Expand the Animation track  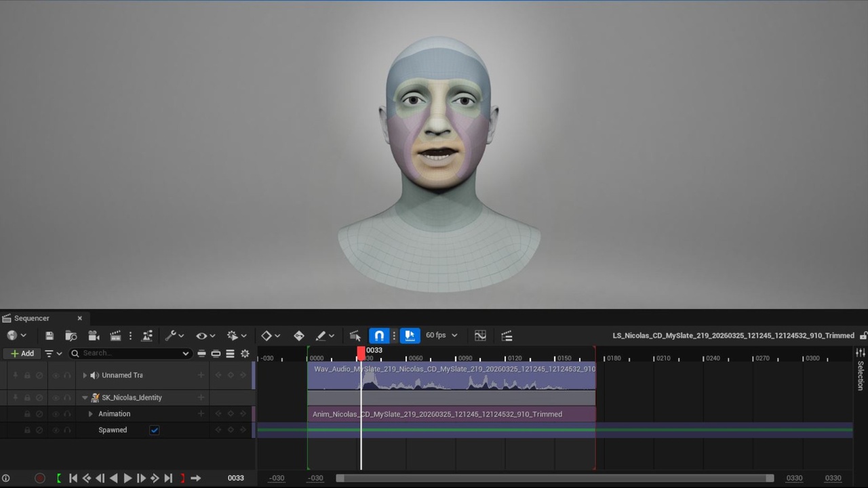90,413
